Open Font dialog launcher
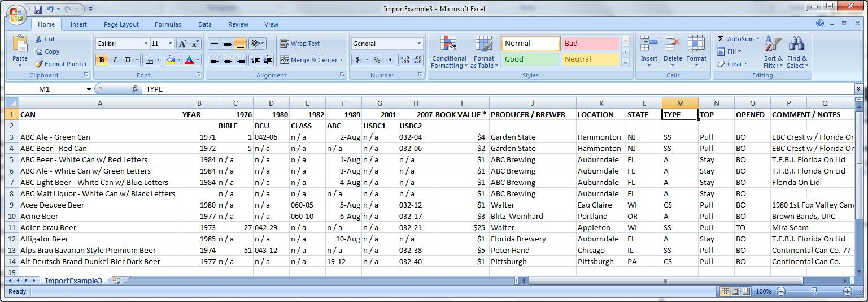Image resolution: width=868 pixels, height=302 pixels. (x=199, y=75)
